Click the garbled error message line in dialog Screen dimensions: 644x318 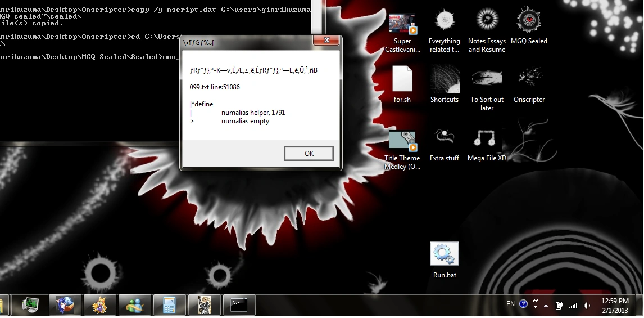click(253, 70)
